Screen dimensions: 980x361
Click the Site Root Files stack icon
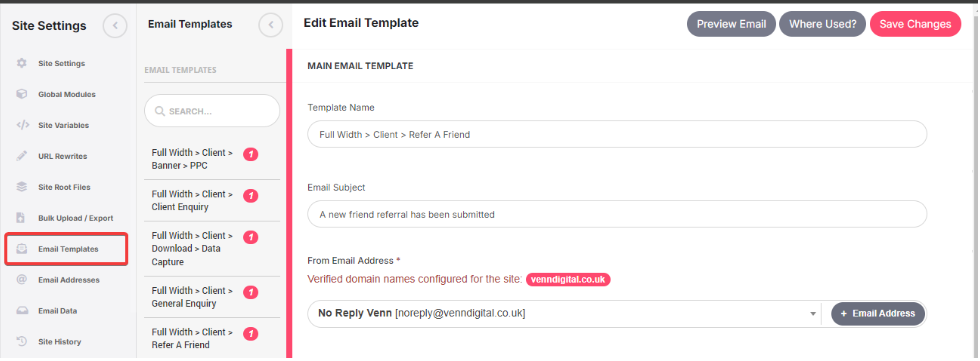pyautogui.click(x=22, y=187)
